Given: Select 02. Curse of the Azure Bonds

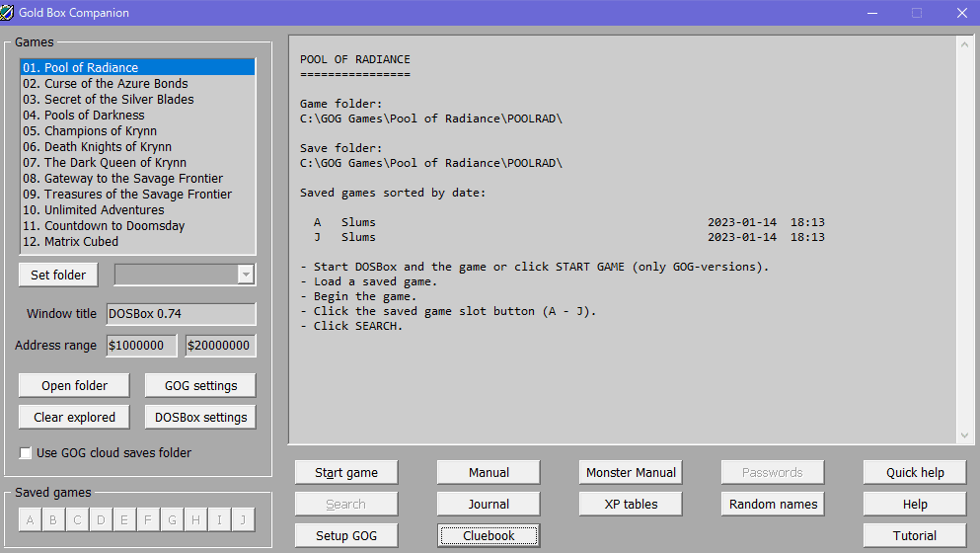Looking at the screenshot, I should [138, 83].
